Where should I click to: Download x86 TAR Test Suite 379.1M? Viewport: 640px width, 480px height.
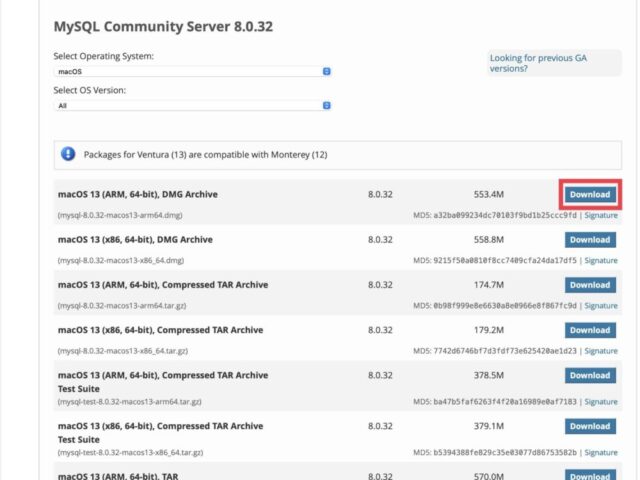[590, 426]
